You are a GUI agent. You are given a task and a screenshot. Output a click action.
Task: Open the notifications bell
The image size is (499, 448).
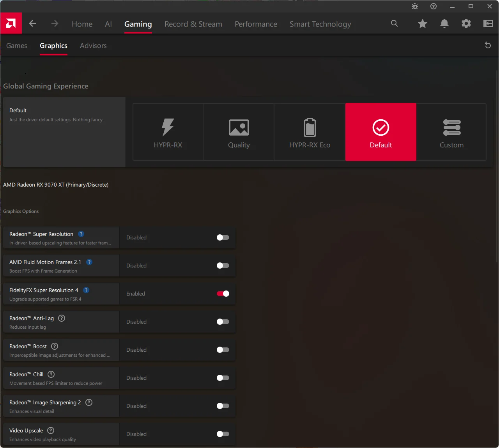coord(444,24)
